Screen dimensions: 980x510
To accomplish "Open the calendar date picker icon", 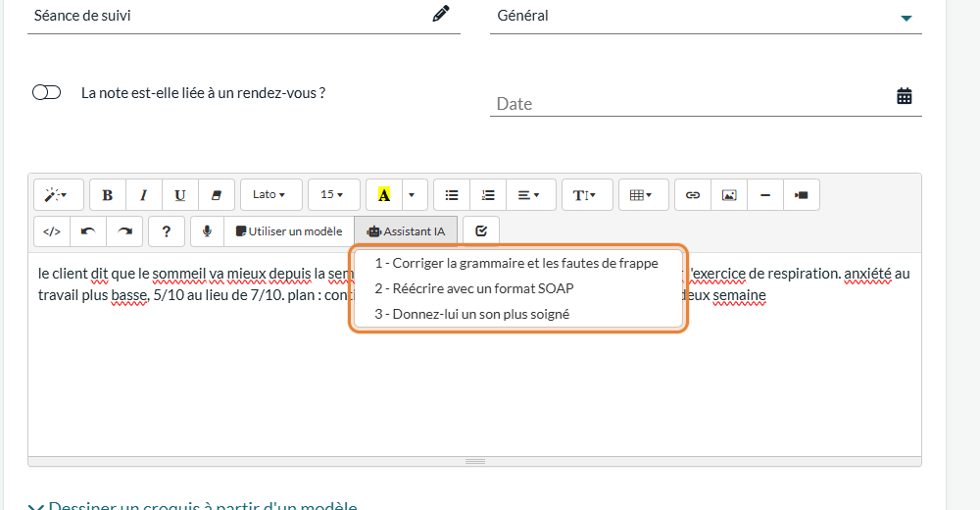I will click(x=905, y=96).
